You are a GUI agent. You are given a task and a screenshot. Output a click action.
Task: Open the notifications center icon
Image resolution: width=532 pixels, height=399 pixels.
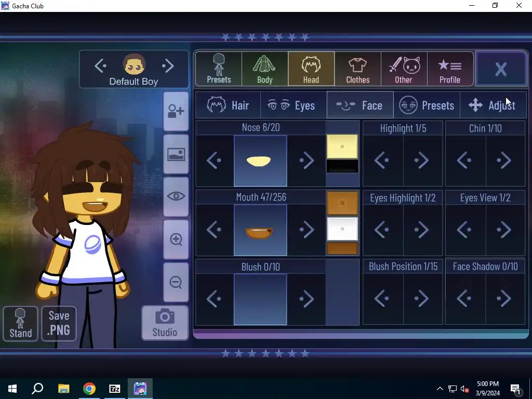point(516,389)
